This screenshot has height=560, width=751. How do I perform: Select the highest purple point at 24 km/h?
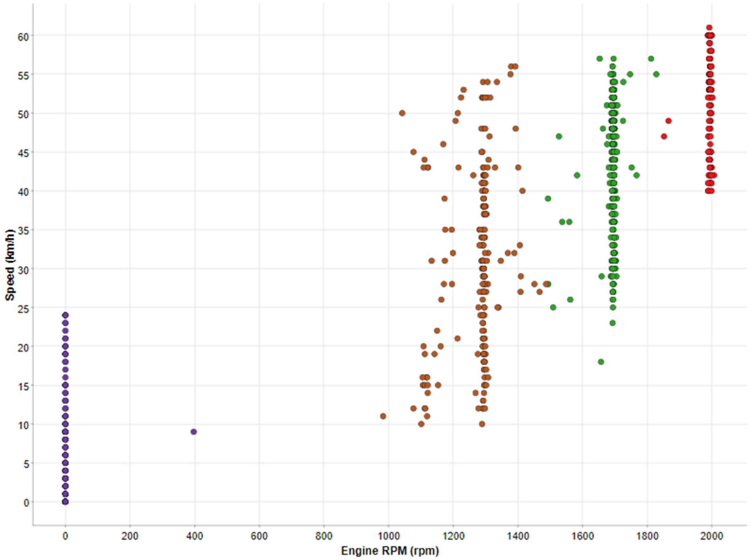point(65,315)
